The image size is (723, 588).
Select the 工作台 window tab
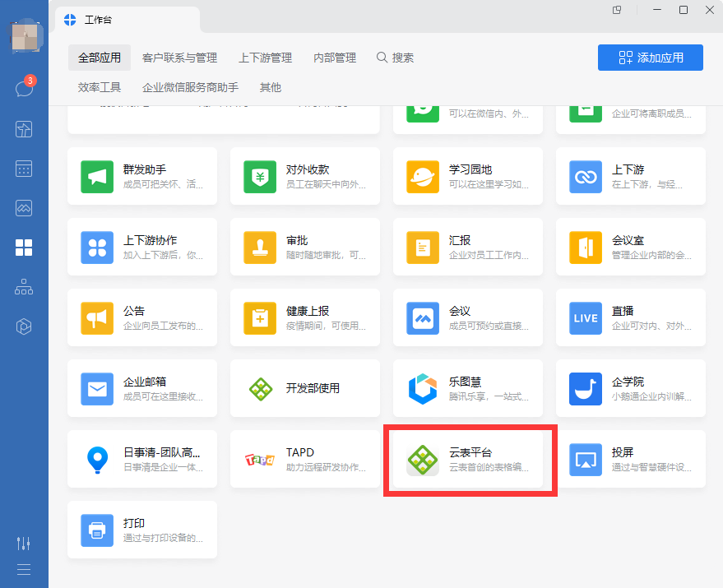click(127, 20)
